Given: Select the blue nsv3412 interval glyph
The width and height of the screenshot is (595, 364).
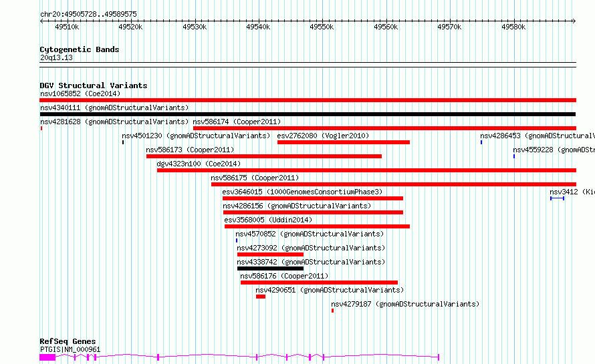Looking at the screenshot, I should tap(558, 198).
